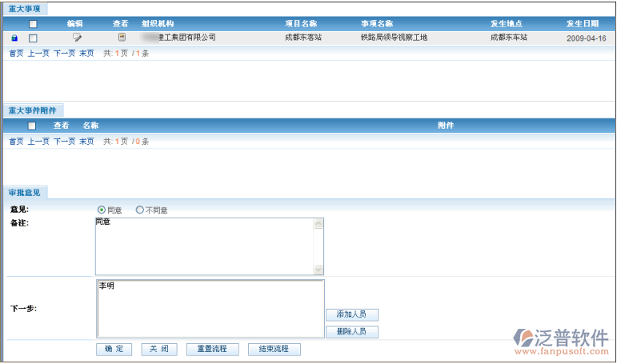
Task: Switch to the 重大事件附件 tab
Action: click(x=33, y=110)
